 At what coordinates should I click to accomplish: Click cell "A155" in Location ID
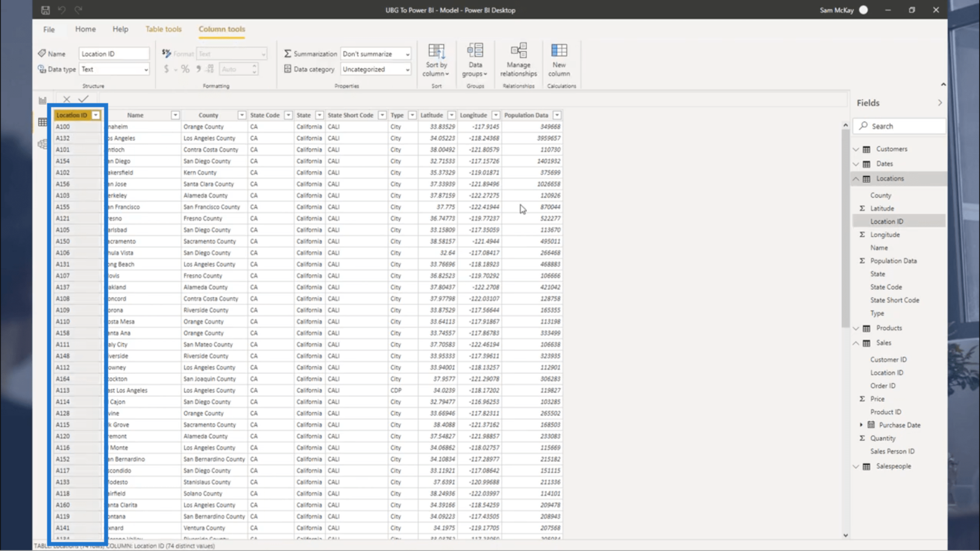[62, 207]
